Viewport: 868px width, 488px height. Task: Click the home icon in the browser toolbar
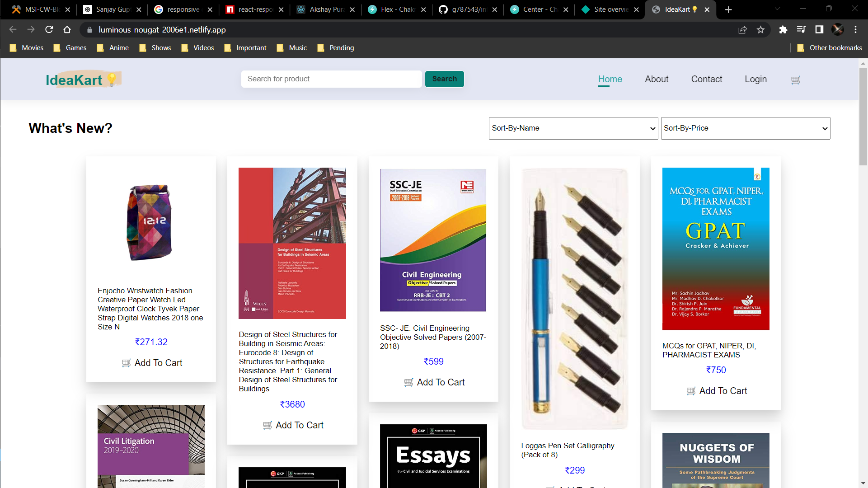click(67, 30)
